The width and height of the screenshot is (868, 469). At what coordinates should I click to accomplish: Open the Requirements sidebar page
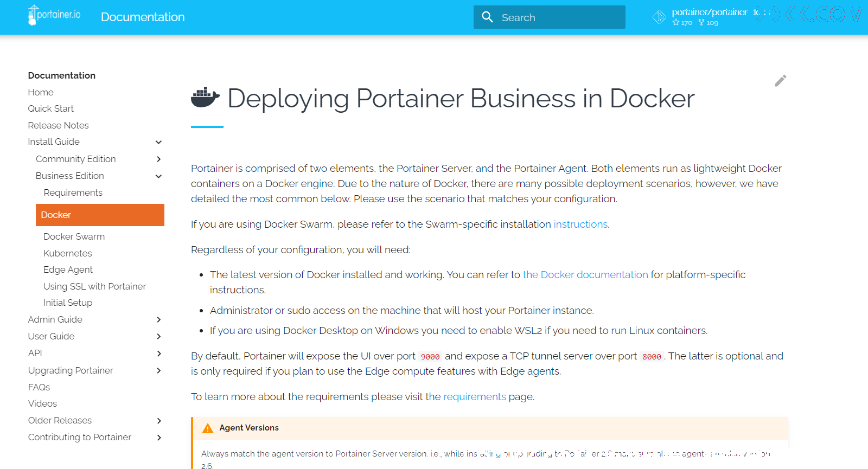point(73,192)
